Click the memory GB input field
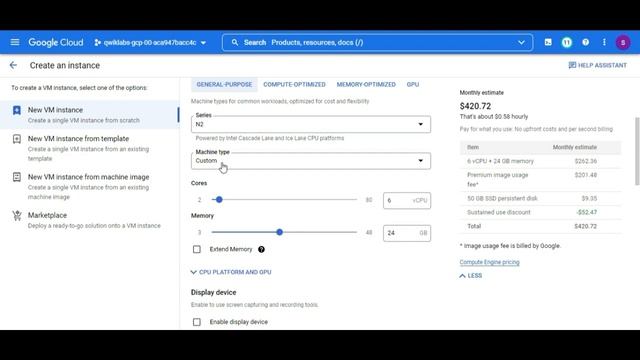 tap(407, 233)
